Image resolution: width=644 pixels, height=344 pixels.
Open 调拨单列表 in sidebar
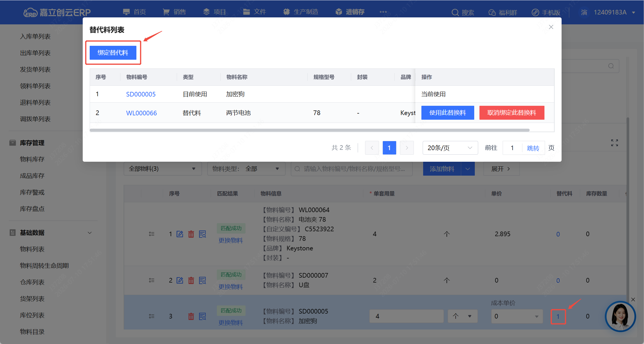pos(35,119)
